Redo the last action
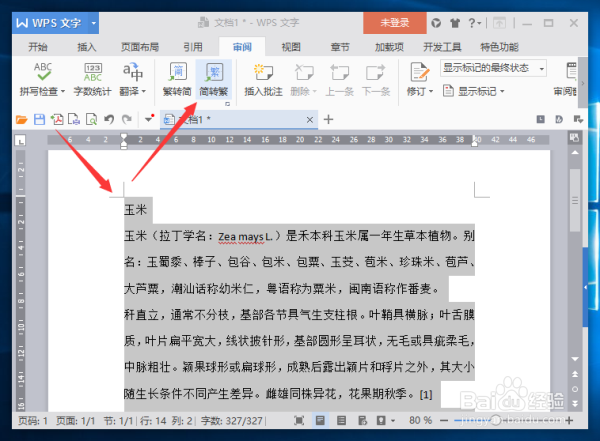This screenshot has width=600, height=441. 127,120
